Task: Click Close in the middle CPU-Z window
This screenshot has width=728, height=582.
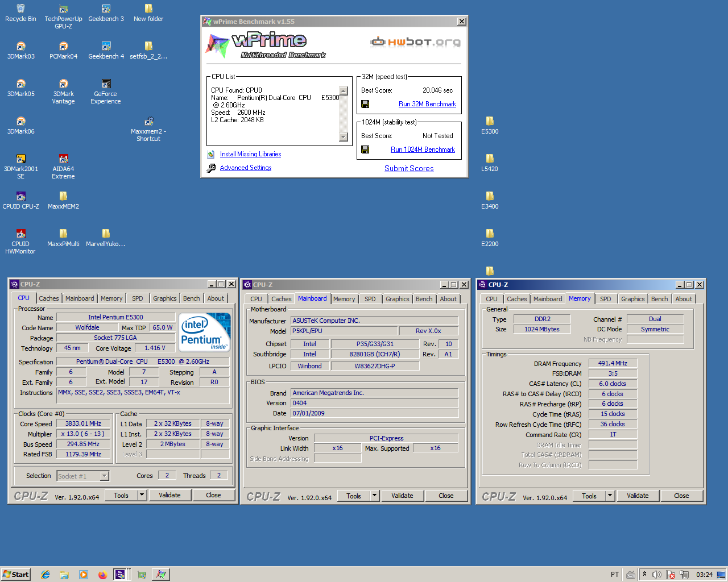Action: coord(446,496)
